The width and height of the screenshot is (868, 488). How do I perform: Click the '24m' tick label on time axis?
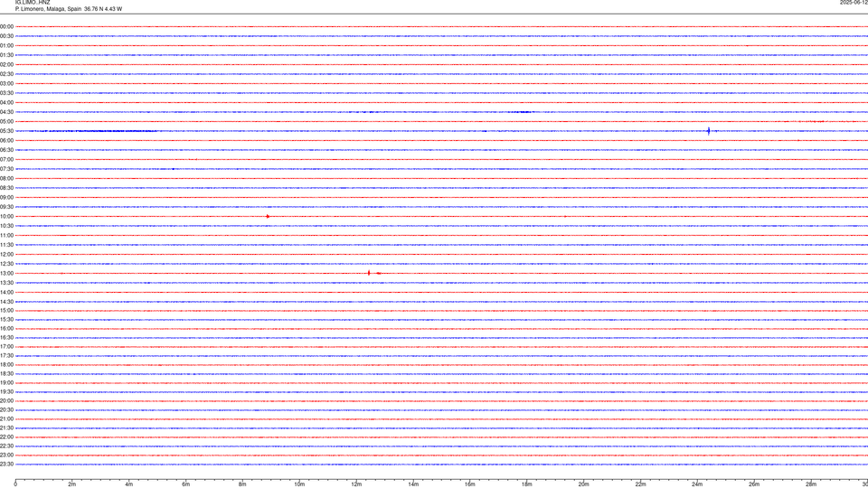(697, 484)
